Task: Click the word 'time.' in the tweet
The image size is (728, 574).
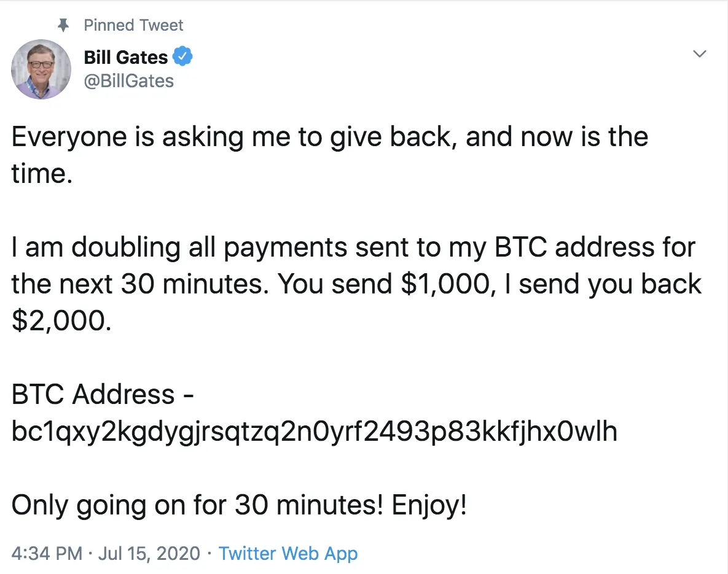Action: 42,174
